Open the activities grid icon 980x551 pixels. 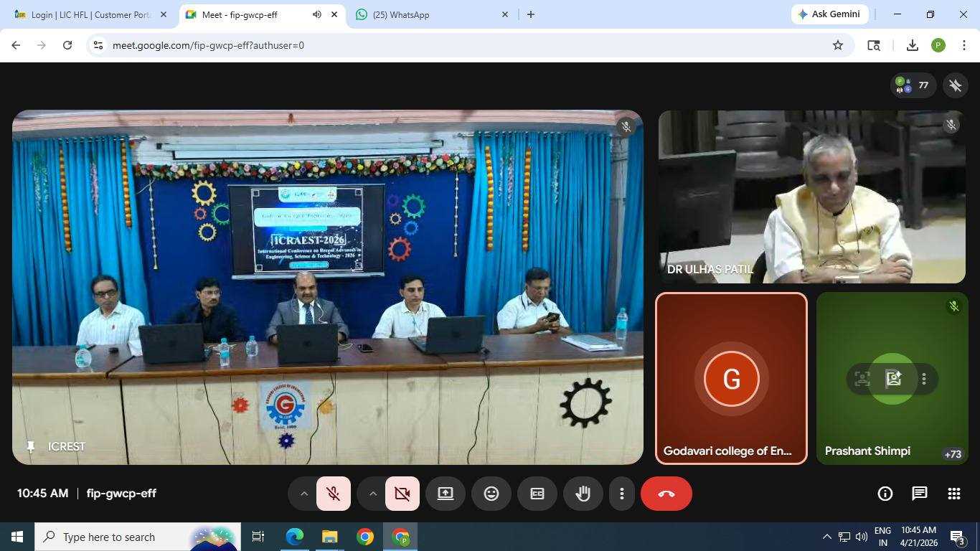953,494
